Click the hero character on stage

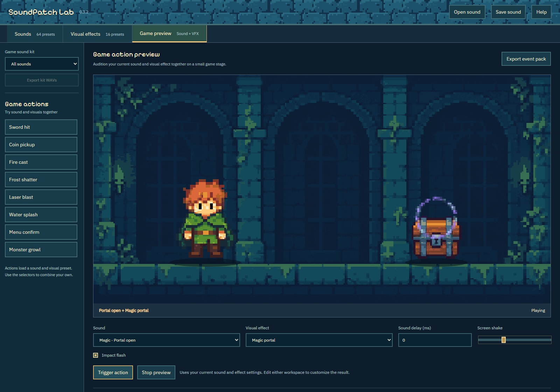(205, 219)
